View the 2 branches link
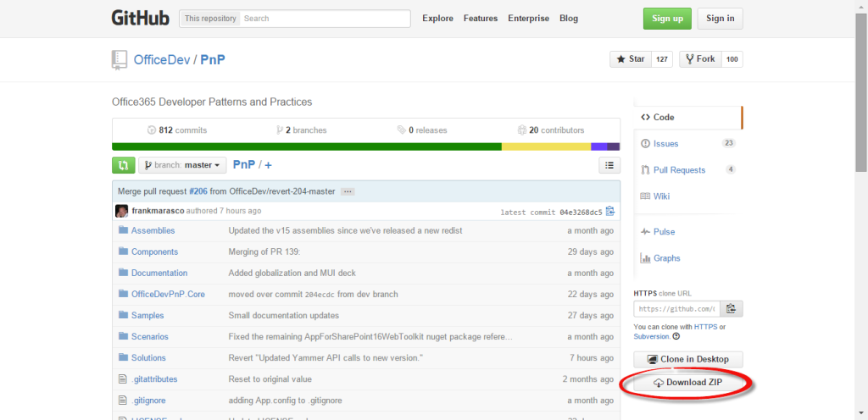The height and width of the screenshot is (420, 868). (301, 130)
